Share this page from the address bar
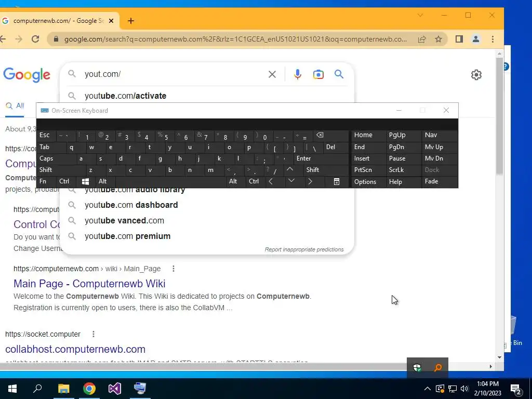 (422, 39)
